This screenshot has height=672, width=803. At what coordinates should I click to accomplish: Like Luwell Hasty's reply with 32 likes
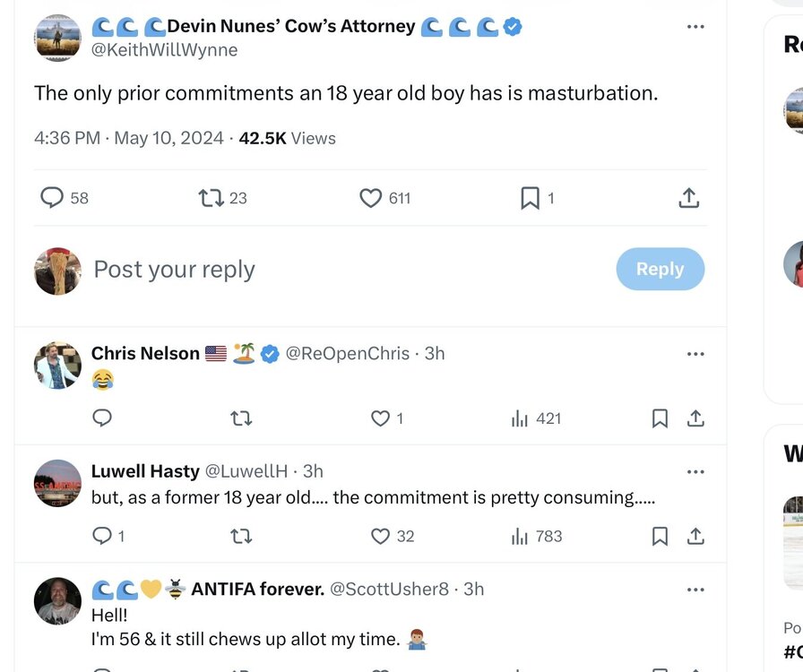pos(381,536)
